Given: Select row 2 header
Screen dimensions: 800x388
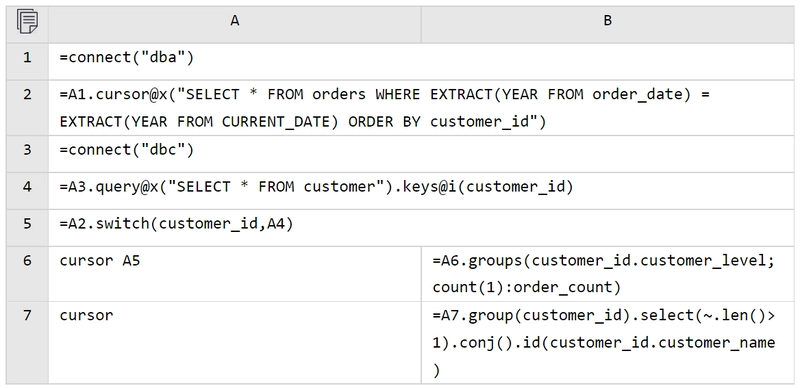Looking at the screenshot, I should tap(27, 108).
